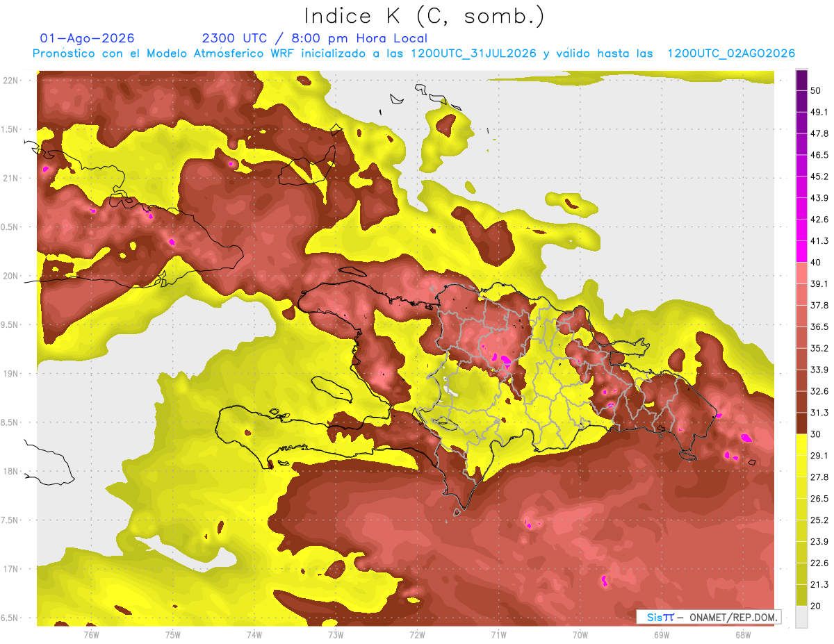Viewport: 834px width, 644px height.
Task: Select the date text '01-Ago-2026'
Action: [87, 38]
